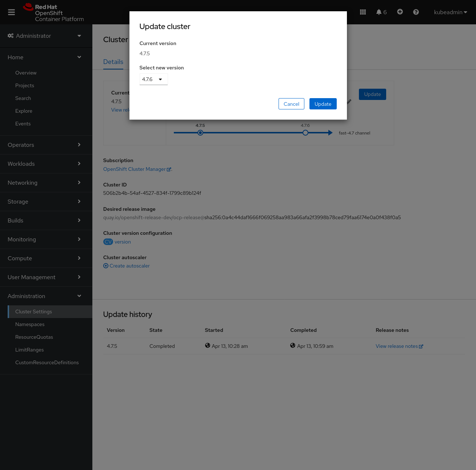Toggle the hamburger navigation menu
The image size is (476, 470).
click(x=11, y=12)
